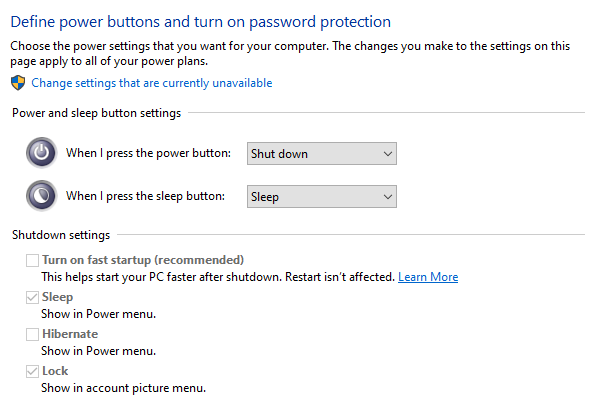616x418 pixels.
Task: Click the UAC shield icon
Action: click(18, 83)
